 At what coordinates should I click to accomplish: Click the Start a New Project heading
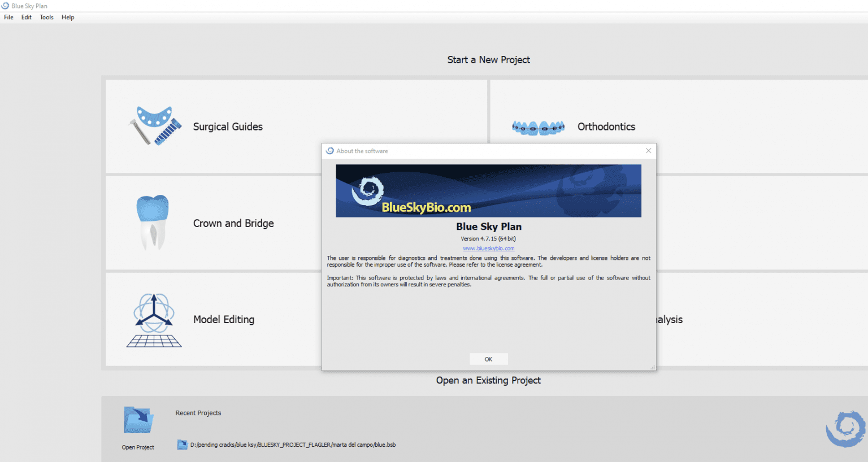coord(488,59)
